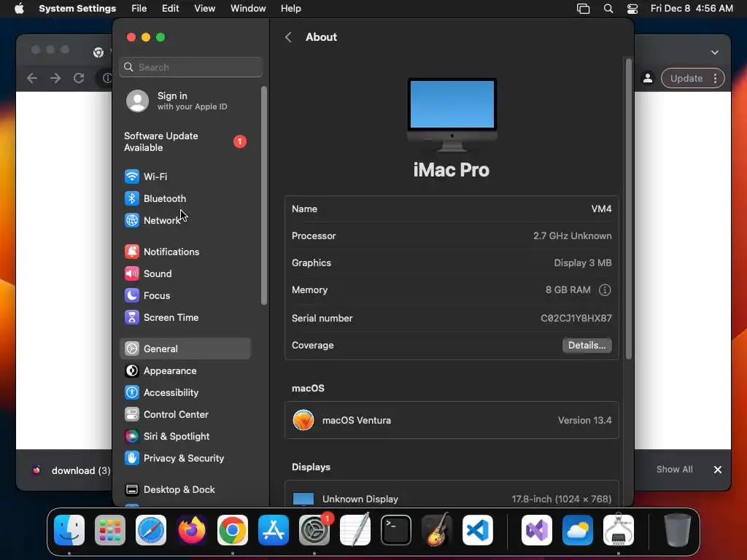
Task: Open Chrome three-dot menu
Action: tap(715, 79)
